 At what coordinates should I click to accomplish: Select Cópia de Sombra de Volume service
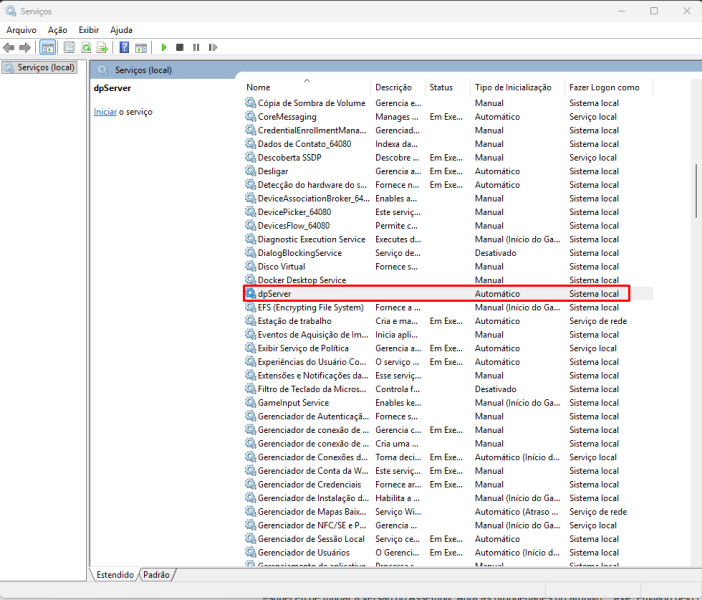448,103
